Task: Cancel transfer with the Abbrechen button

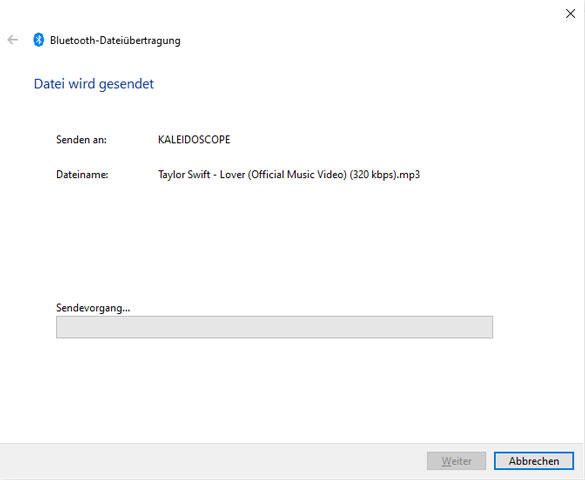Action: tap(534, 461)
